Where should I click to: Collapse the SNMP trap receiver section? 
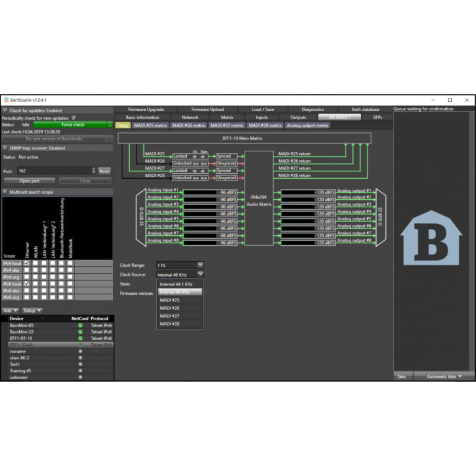(5, 148)
